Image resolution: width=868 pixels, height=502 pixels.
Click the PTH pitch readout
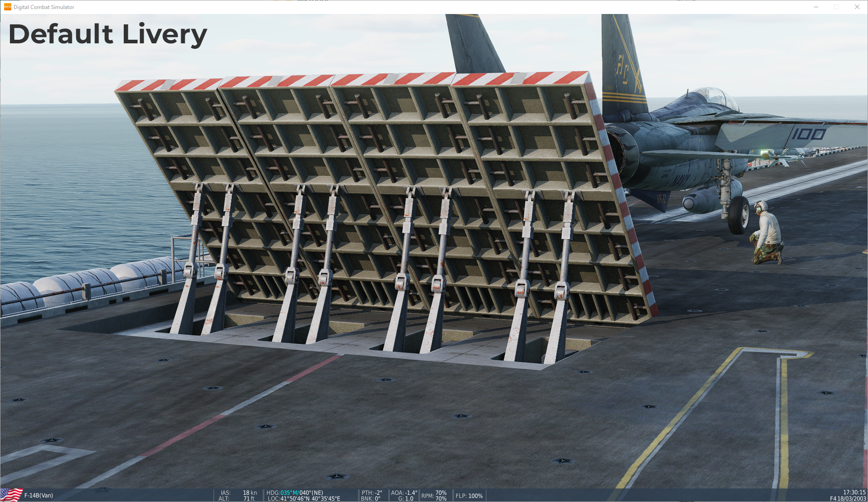(x=371, y=493)
